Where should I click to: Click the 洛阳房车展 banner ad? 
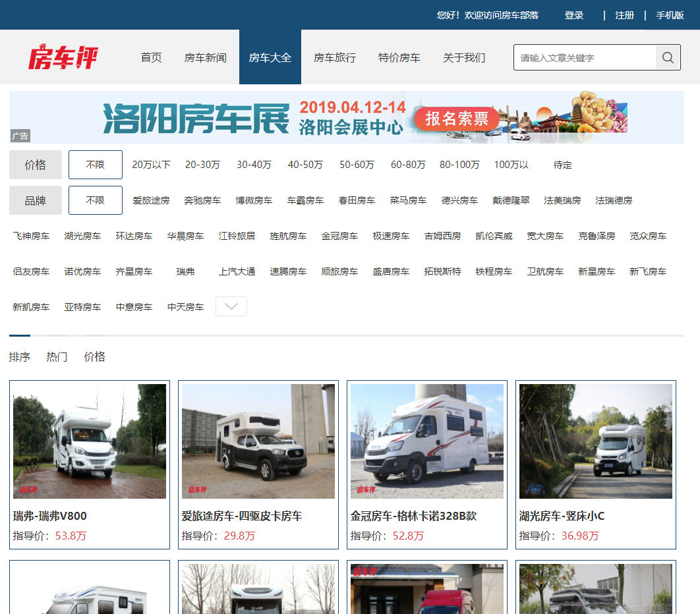click(x=347, y=117)
